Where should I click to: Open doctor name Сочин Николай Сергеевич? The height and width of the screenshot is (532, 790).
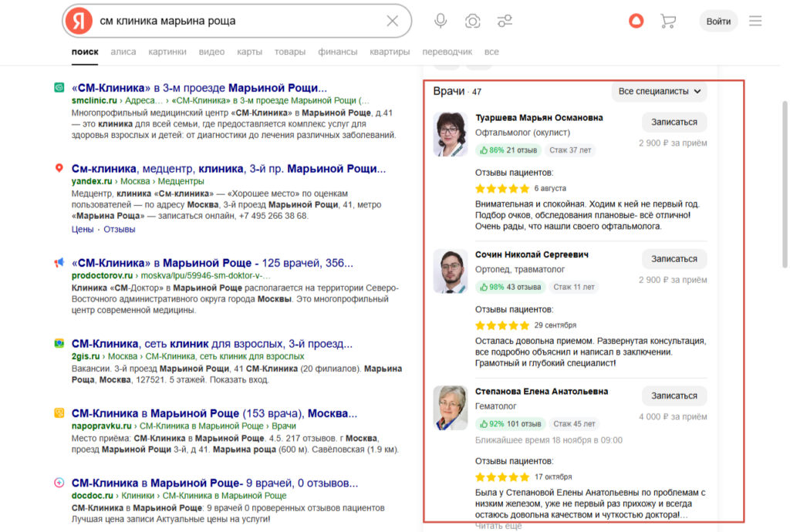pos(532,254)
